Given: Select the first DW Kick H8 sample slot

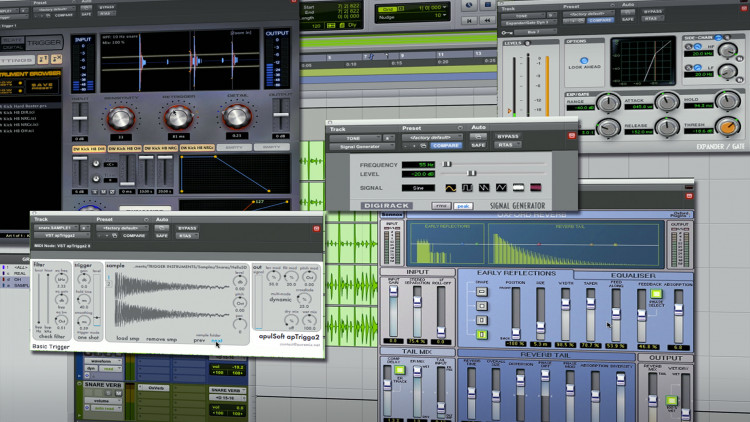Looking at the screenshot, I should [89, 149].
